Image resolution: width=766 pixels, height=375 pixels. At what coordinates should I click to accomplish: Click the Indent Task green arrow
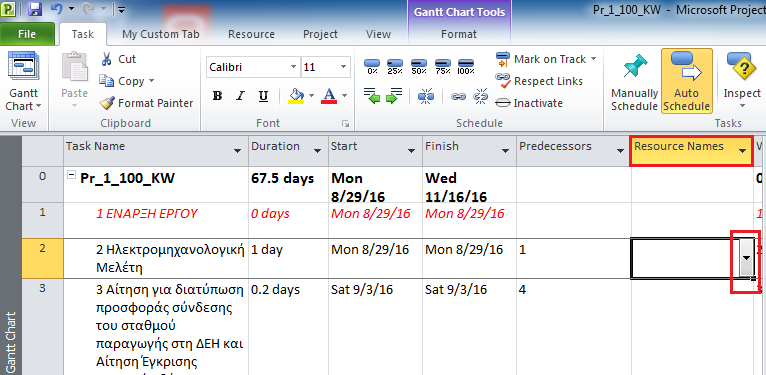pyautogui.click(x=394, y=95)
